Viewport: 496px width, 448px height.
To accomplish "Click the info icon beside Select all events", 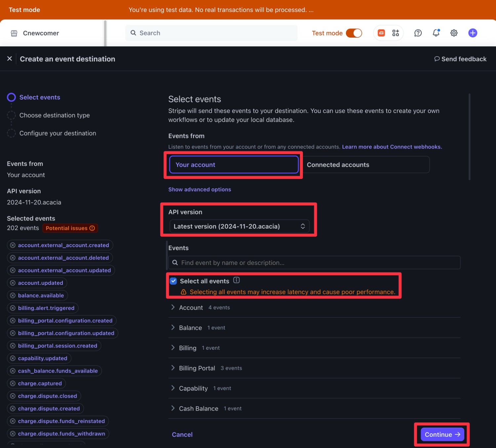I will coord(236,280).
